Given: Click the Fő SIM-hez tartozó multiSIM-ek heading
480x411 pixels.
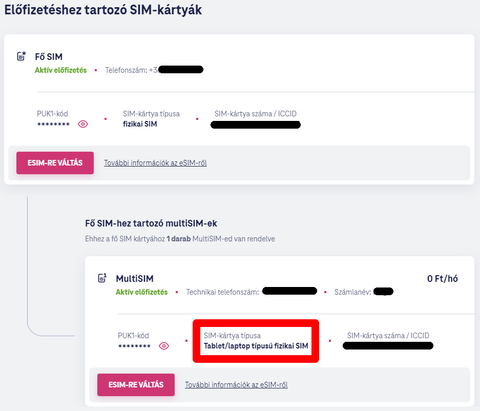Looking at the screenshot, I should (151, 223).
